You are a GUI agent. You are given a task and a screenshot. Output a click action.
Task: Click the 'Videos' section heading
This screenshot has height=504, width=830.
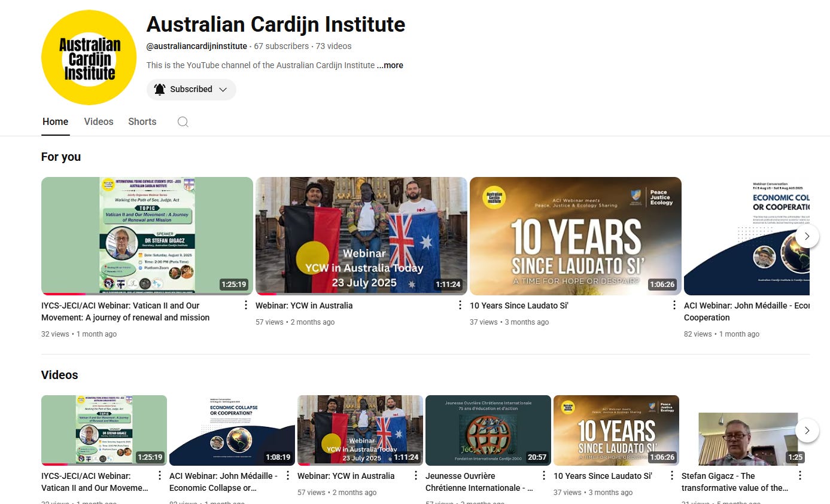coord(60,375)
